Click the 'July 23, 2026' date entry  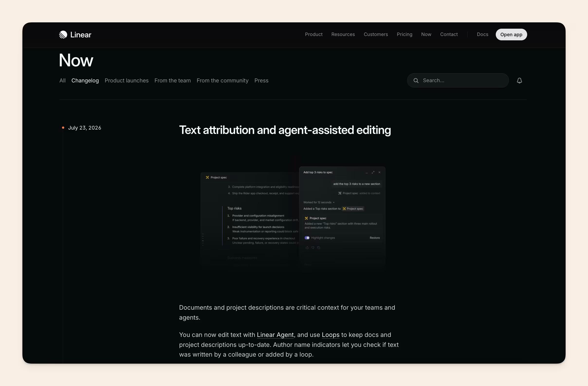[84, 128]
